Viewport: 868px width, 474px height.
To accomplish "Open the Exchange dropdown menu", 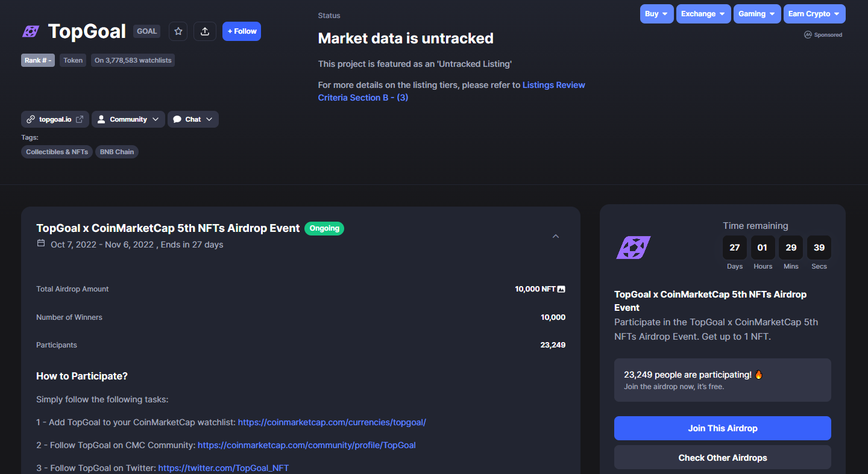I will (x=703, y=14).
